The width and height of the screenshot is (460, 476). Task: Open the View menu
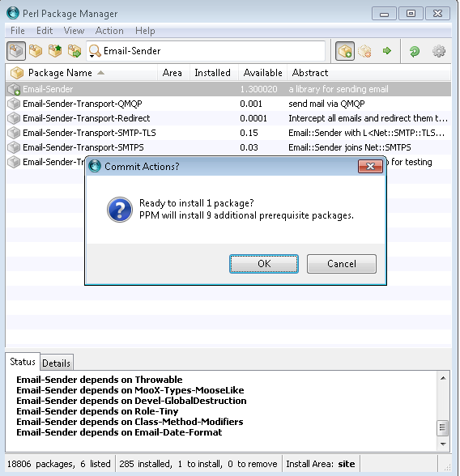[74, 31]
